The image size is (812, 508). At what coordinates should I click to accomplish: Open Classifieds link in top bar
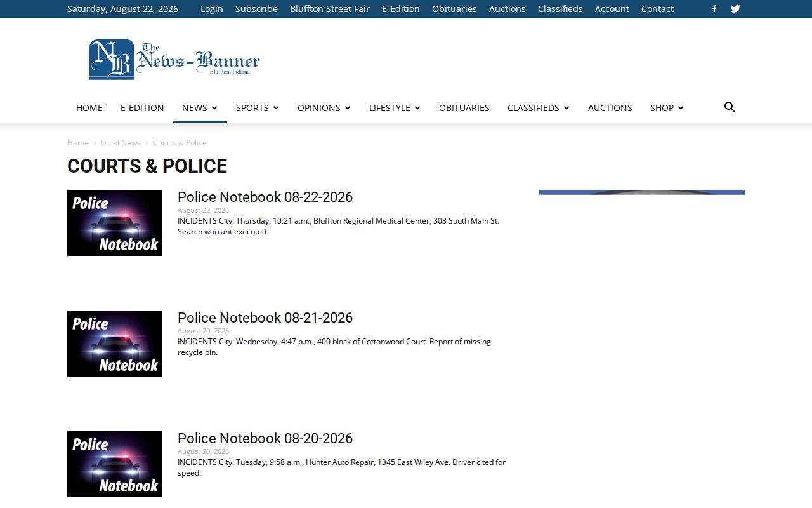tap(560, 9)
